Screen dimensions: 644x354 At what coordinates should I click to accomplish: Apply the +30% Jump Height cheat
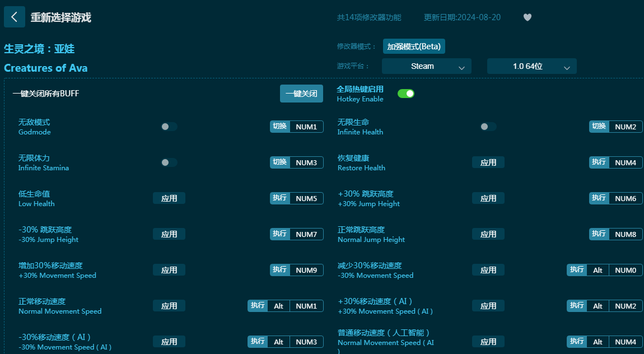click(488, 198)
